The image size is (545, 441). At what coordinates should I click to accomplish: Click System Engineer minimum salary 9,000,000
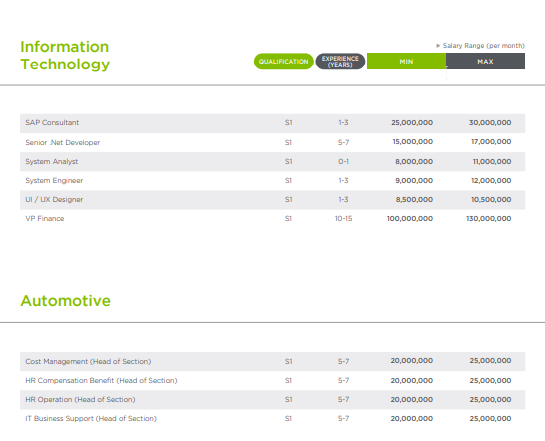(414, 181)
